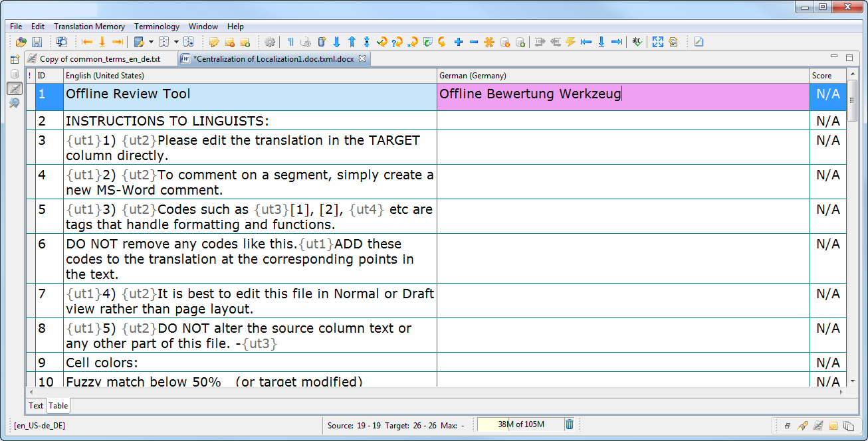The width and height of the screenshot is (868, 441).
Task: Click the yellow lightning bolt icon
Action: tap(571, 42)
